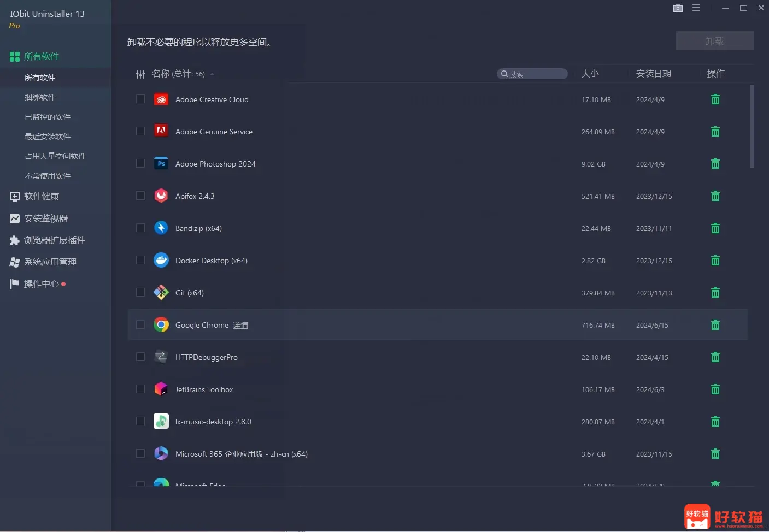Click the Bandizip app icon

click(161, 228)
